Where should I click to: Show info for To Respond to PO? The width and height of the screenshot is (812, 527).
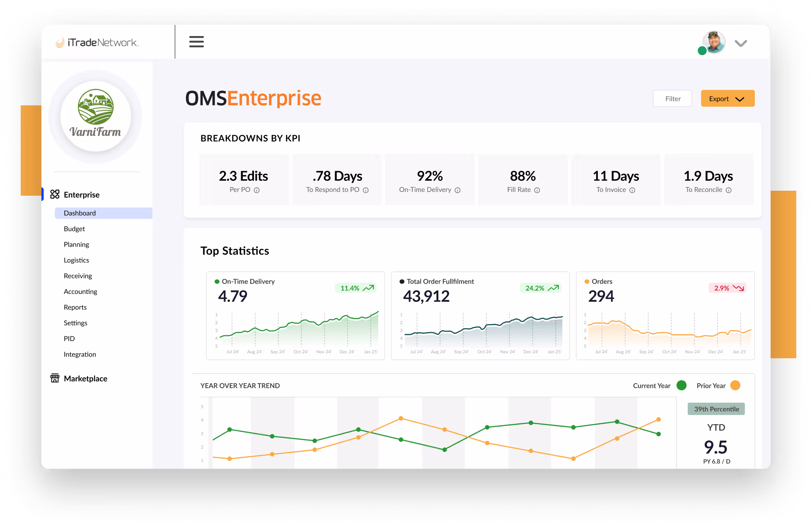366,190
